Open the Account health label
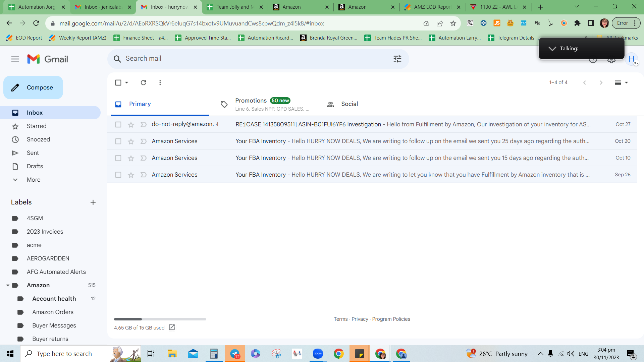 54,299
